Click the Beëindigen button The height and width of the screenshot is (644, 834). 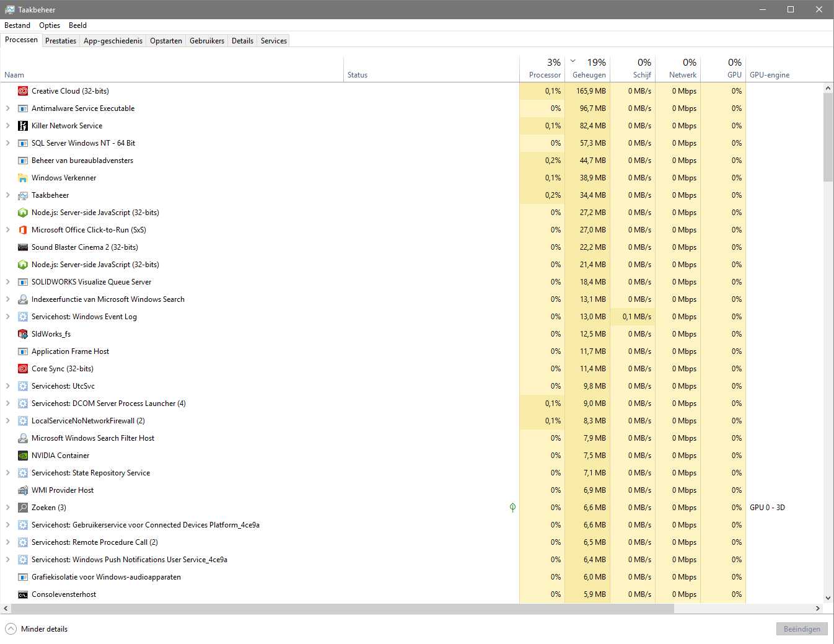click(802, 629)
